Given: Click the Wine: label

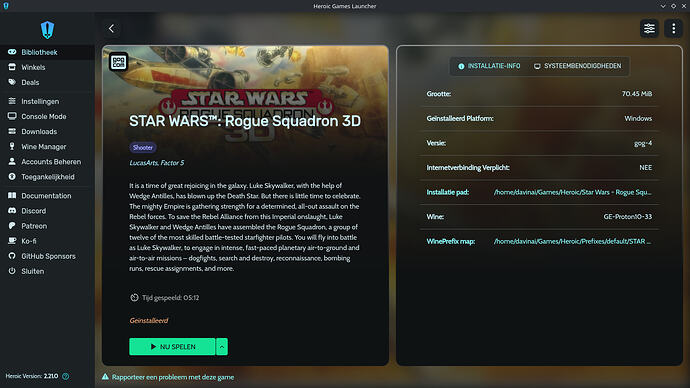Looking at the screenshot, I should (x=435, y=216).
